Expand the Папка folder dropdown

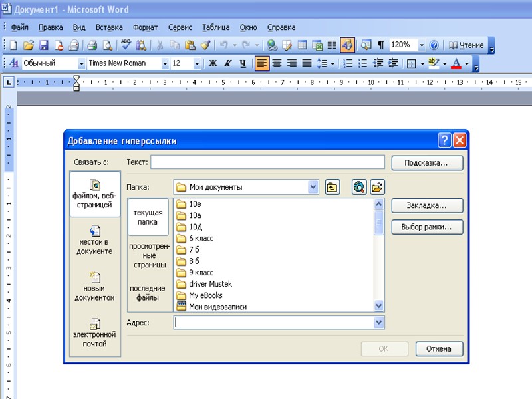313,187
